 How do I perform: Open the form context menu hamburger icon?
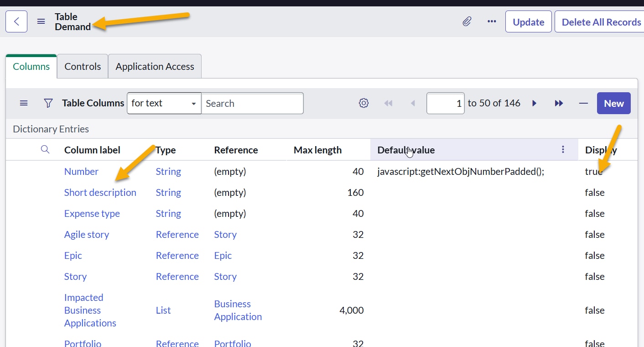point(41,21)
